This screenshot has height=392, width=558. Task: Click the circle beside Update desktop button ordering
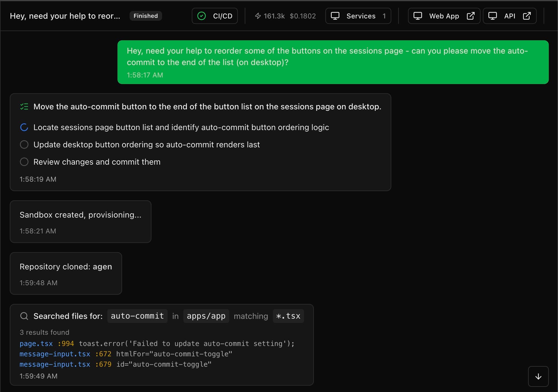pyautogui.click(x=24, y=144)
